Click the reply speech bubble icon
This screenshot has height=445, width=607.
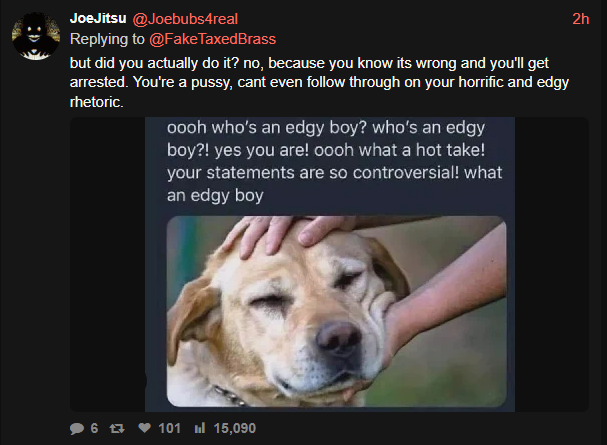coord(77,428)
